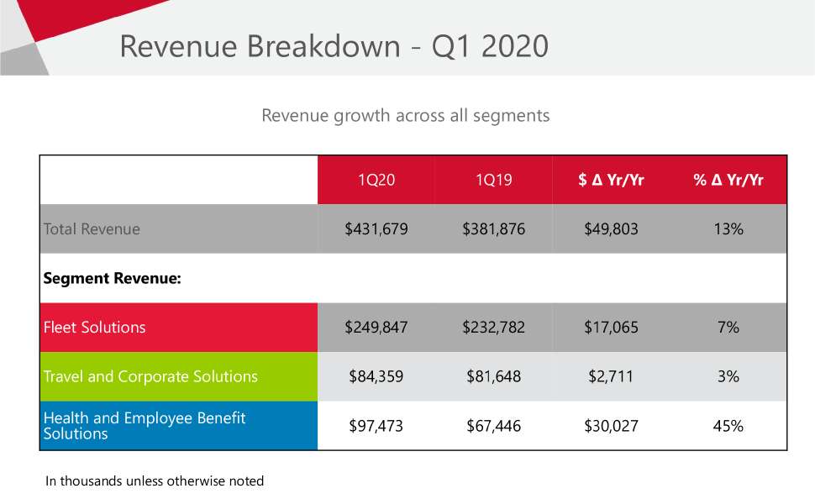Select the footnote 'In thousands unless otherwise noted'
Image resolution: width=815 pixels, height=504 pixels.
point(155,481)
